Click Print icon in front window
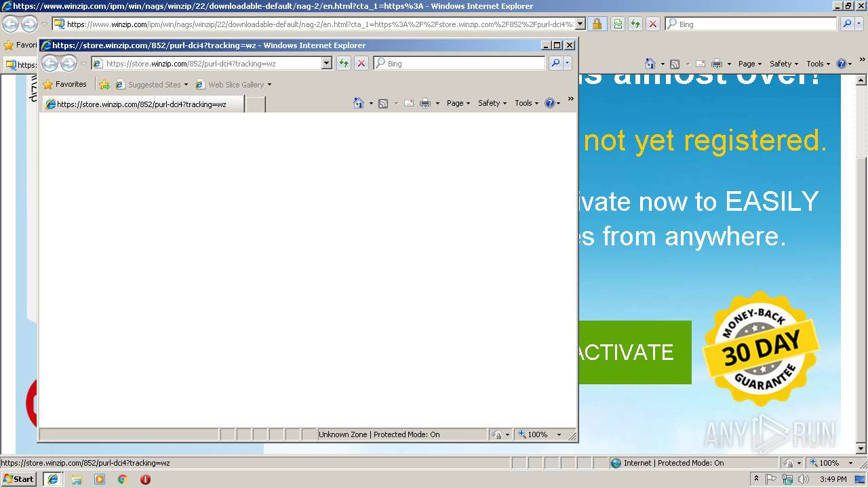Screen dimensions: 868x488 point(425,103)
